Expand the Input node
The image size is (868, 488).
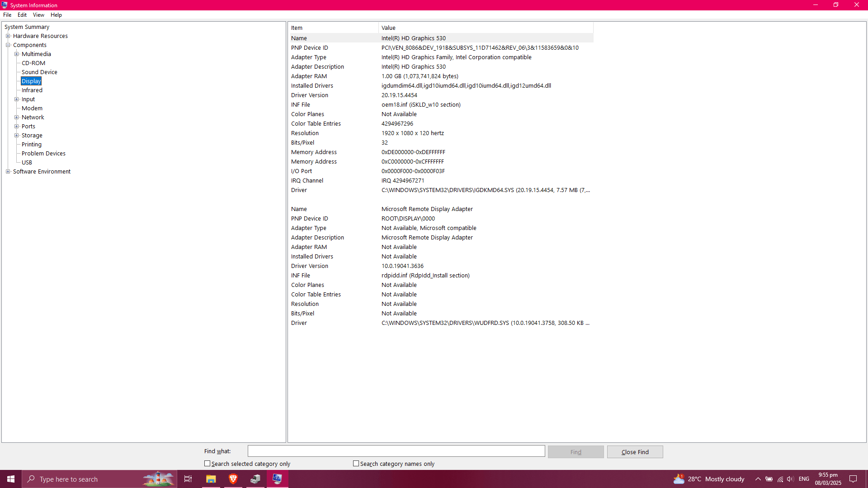(x=16, y=99)
